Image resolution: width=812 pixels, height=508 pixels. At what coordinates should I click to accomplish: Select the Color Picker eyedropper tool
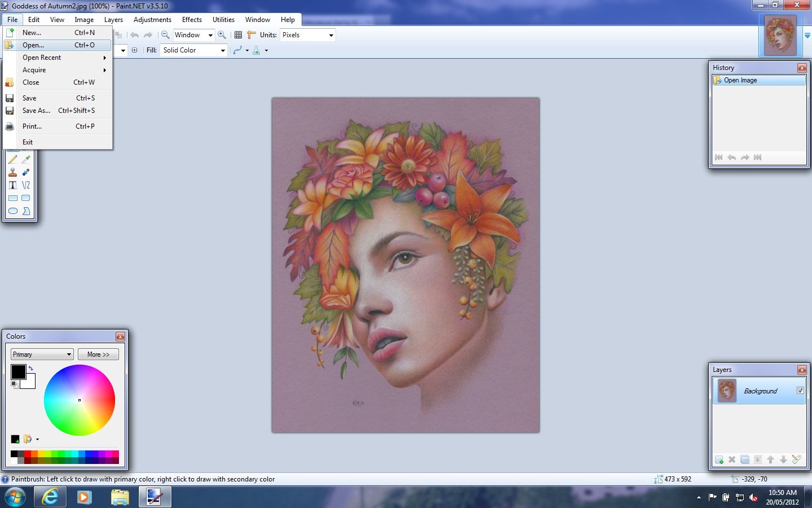click(x=26, y=160)
